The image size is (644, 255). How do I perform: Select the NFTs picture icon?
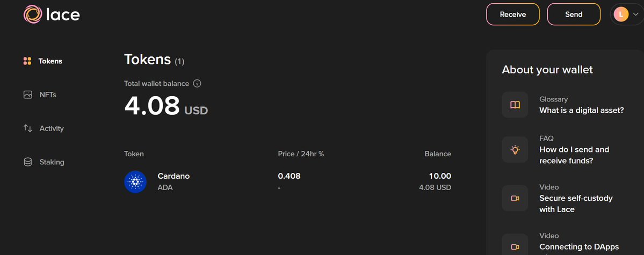click(x=27, y=95)
